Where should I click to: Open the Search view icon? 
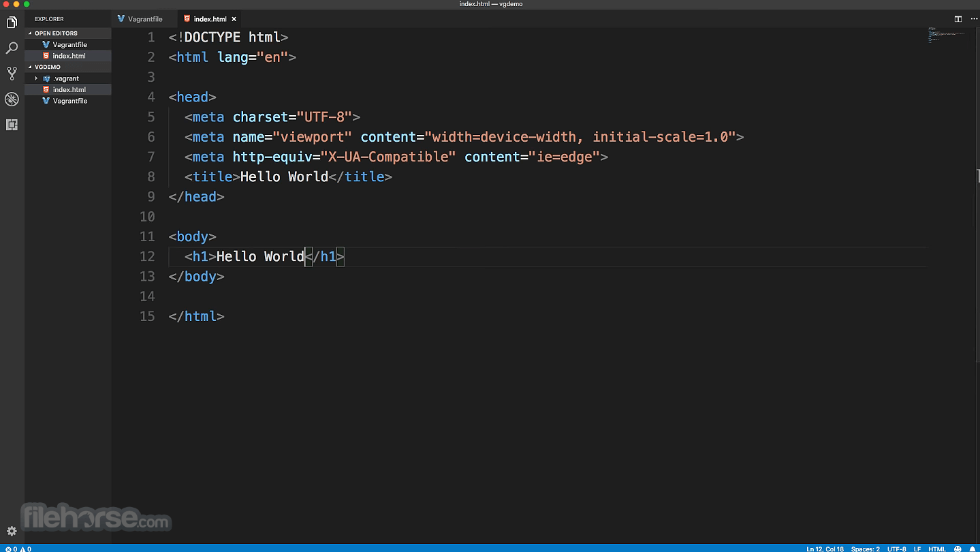(12, 48)
